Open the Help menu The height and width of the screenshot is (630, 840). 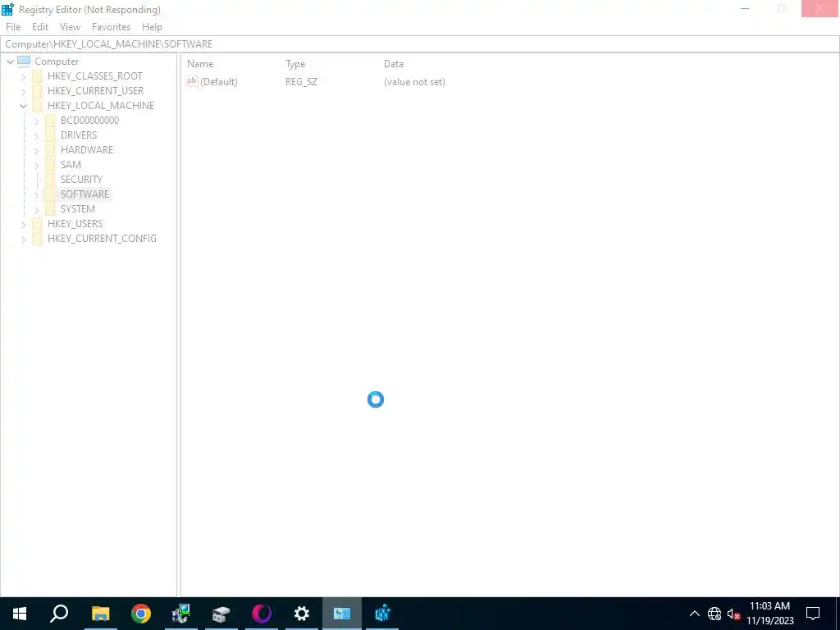152,27
